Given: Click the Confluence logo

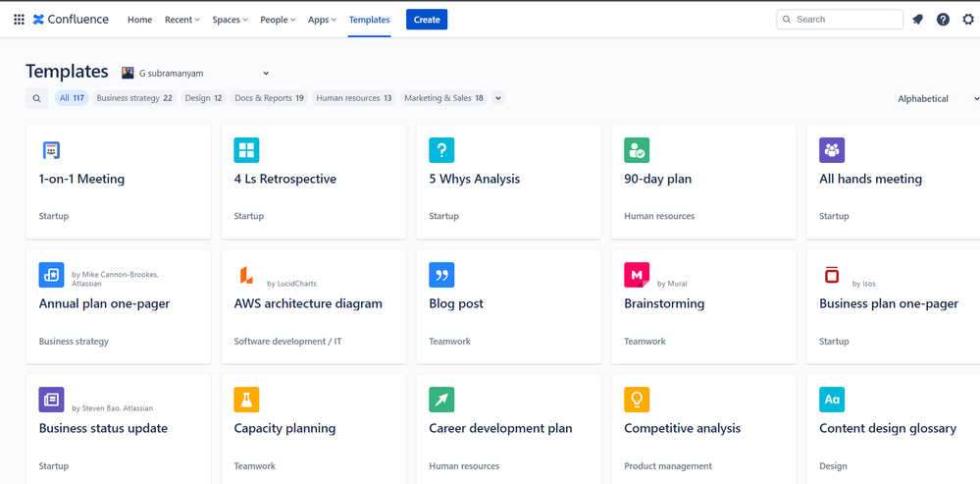Looking at the screenshot, I should pos(71,20).
